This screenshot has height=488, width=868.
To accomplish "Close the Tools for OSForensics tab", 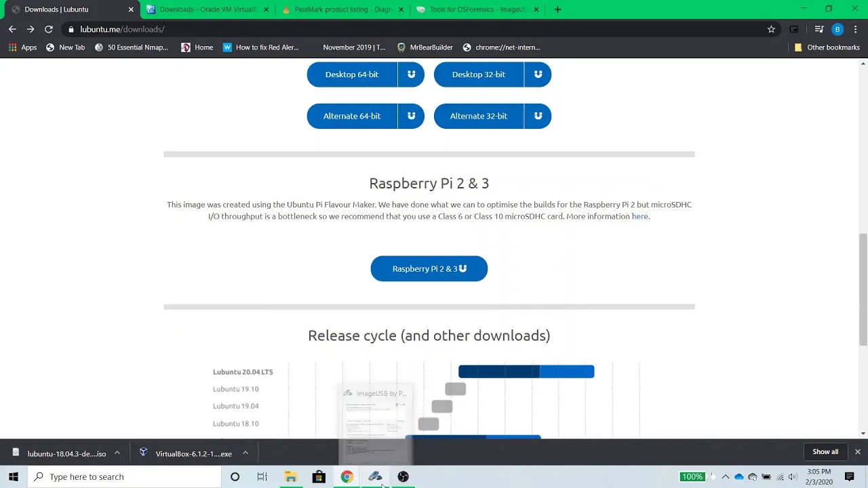I will (536, 9).
